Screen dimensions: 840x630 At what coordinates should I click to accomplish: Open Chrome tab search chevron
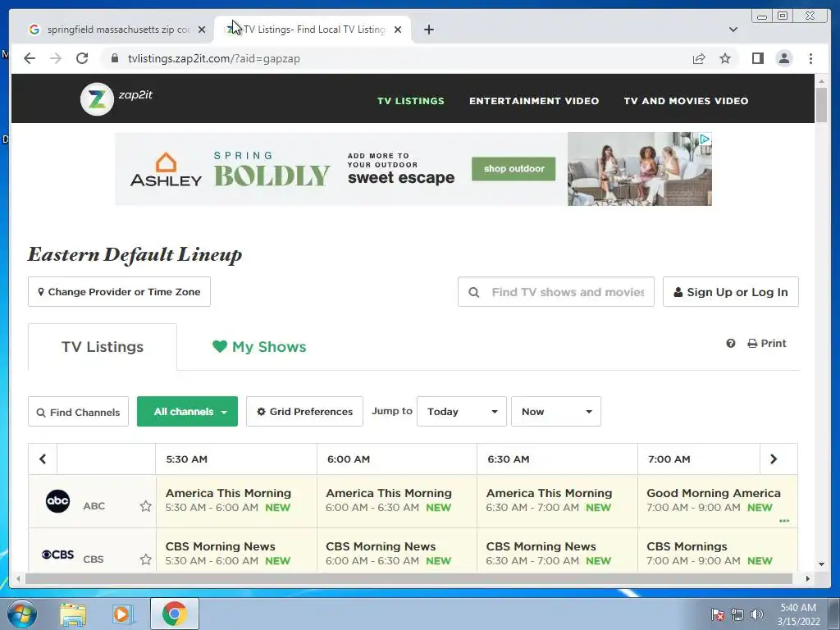(733, 30)
